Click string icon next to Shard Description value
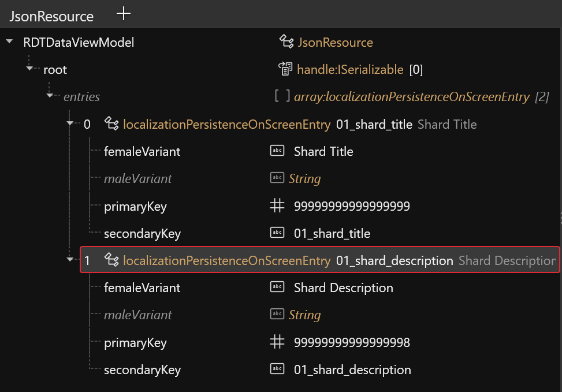The width and height of the screenshot is (562, 392). click(x=277, y=288)
